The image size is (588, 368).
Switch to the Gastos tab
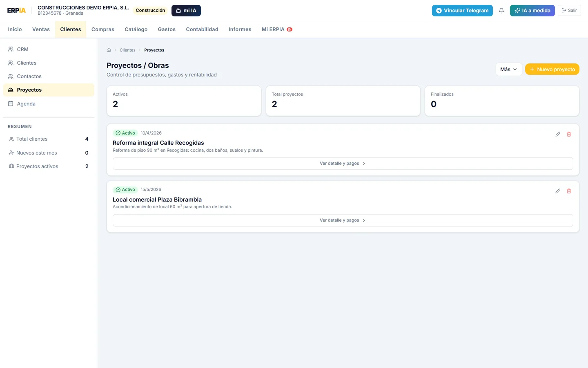tap(167, 29)
